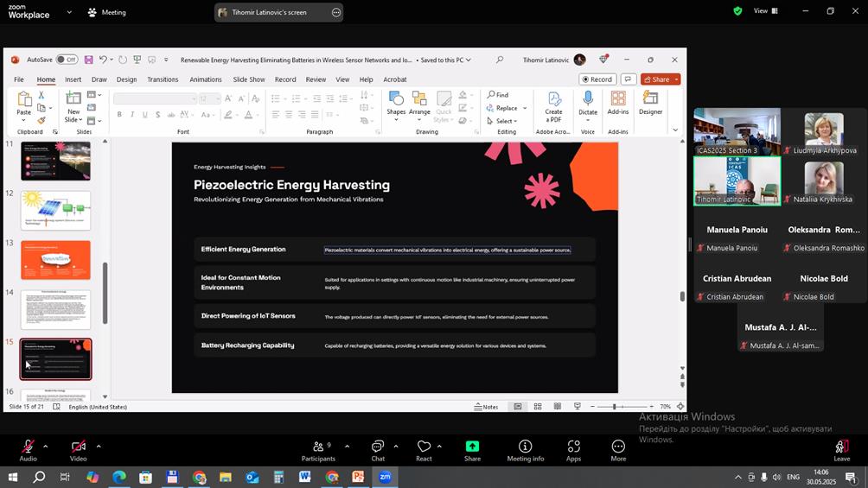868x488 pixels.
Task: Select slide 13 thumbnail
Action: 56,259
